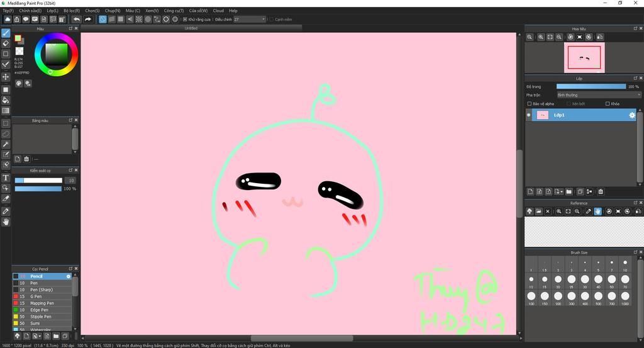Select the G Pen brush
The image size is (644, 348).
[x=42, y=296]
